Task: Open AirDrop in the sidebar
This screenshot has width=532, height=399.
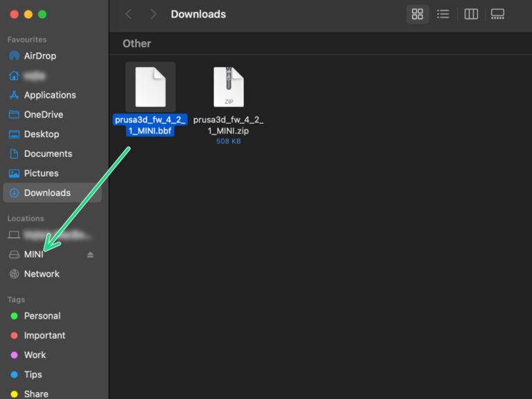Action: coord(40,55)
